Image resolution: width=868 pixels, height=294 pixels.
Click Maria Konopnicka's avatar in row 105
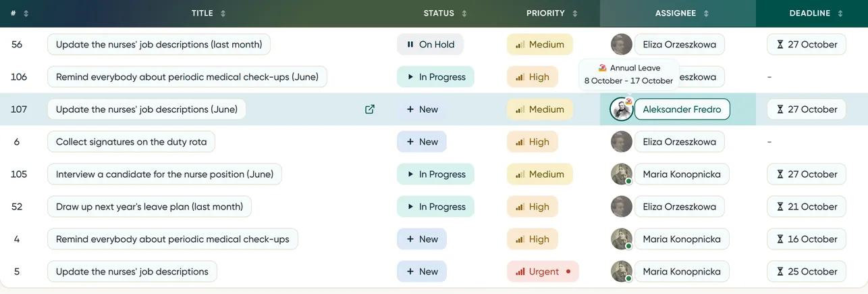click(x=622, y=174)
